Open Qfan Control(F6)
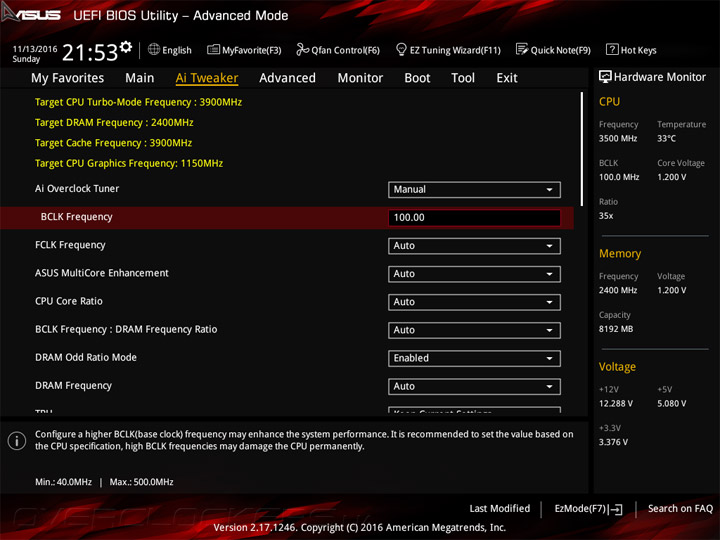Viewport: 720px width, 540px height. [345, 50]
